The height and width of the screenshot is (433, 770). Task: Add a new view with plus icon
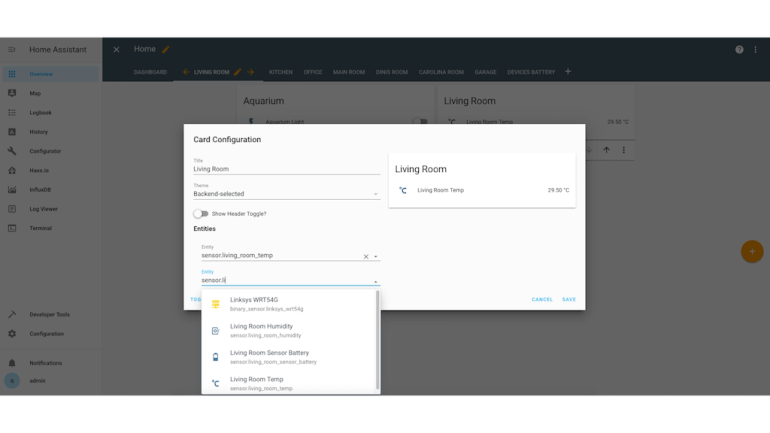[x=568, y=72]
